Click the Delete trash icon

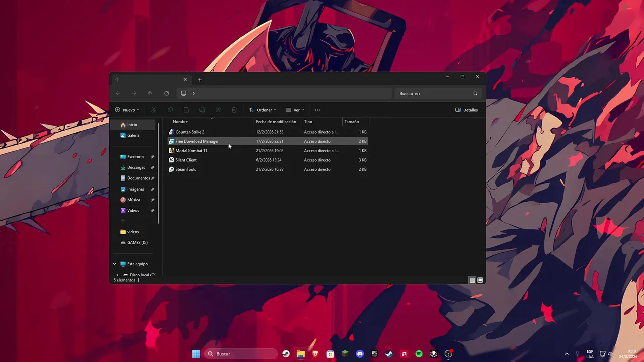[x=234, y=110]
